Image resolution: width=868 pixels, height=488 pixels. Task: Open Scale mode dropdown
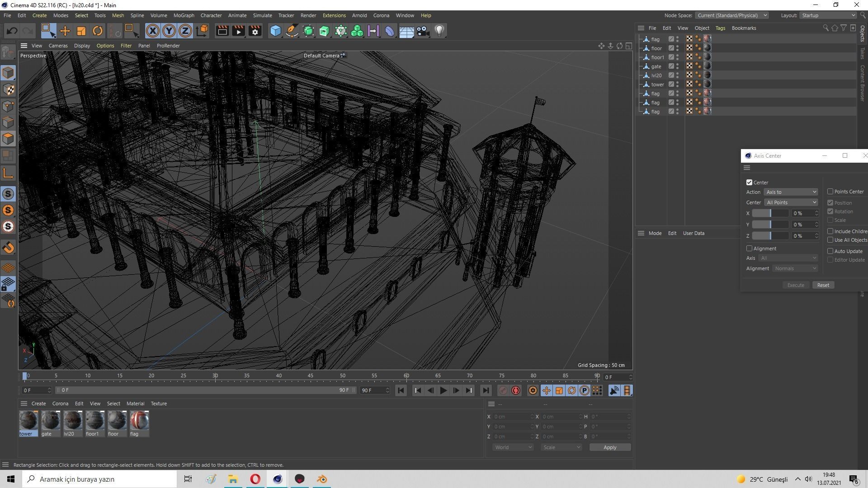point(561,447)
